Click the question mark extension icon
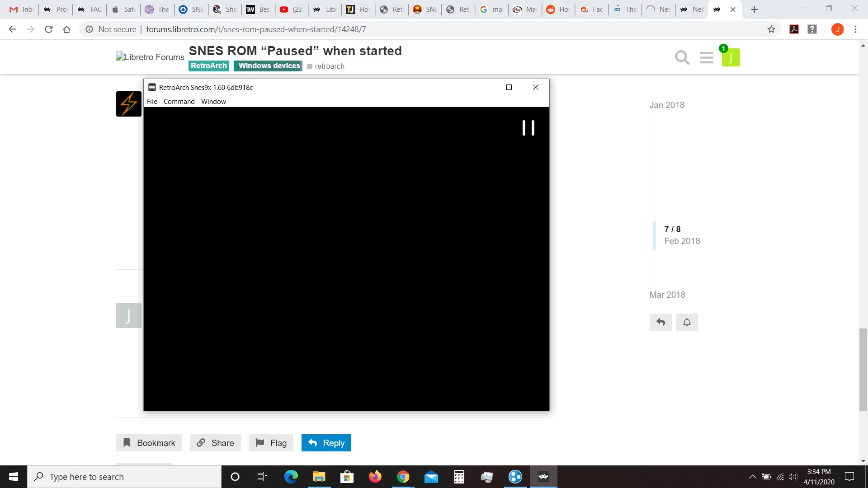Screen dimensions: 868x488 tap(812, 29)
